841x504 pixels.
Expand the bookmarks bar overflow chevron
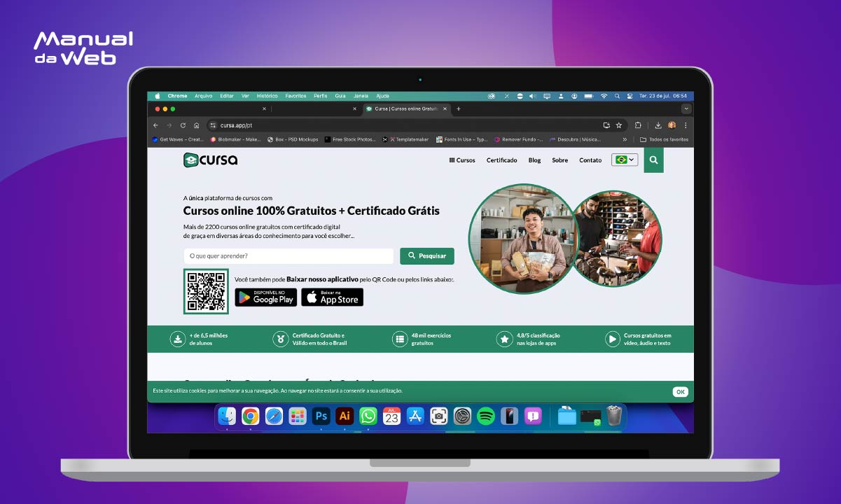tap(625, 139)
